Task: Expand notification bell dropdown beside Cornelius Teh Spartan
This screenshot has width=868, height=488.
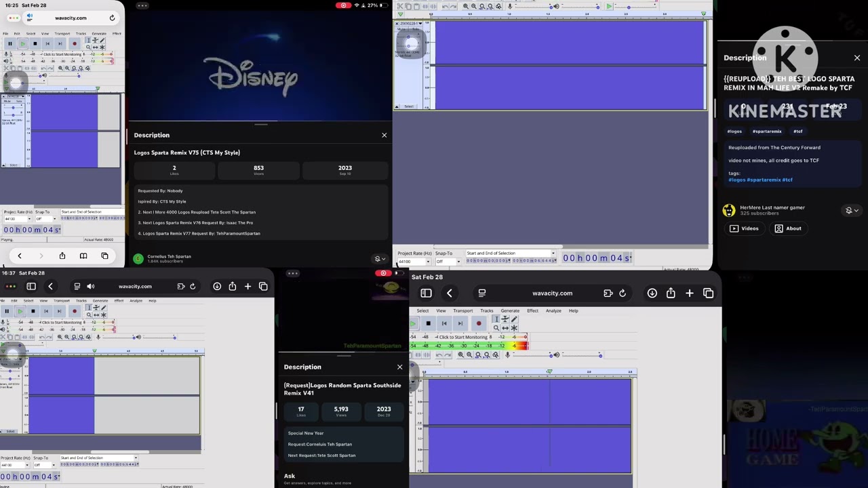Action: coord(380,259)
